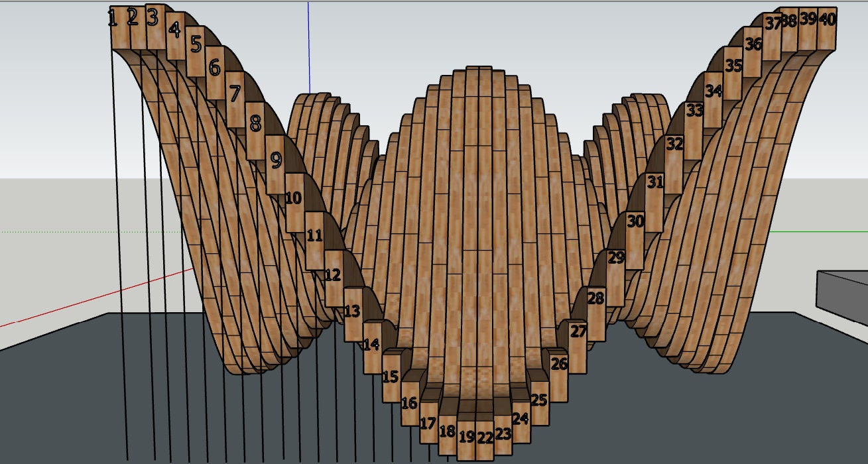
Task: Click the bottom slat labeled 22
Action: [485, 439]
